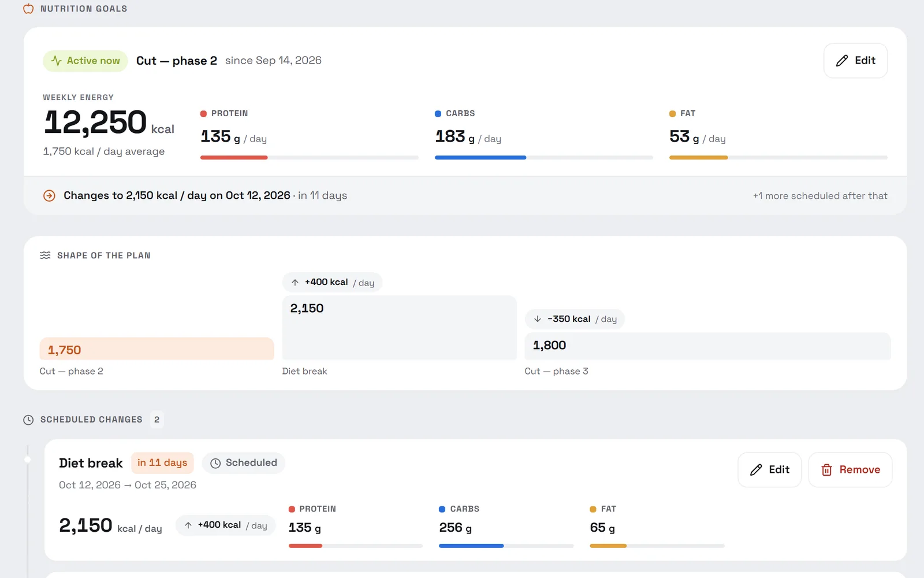This screenshot has width=924, height=578.
Task: Click the Scheduled Changes count badge 2
Action: (x=157, y=420)
